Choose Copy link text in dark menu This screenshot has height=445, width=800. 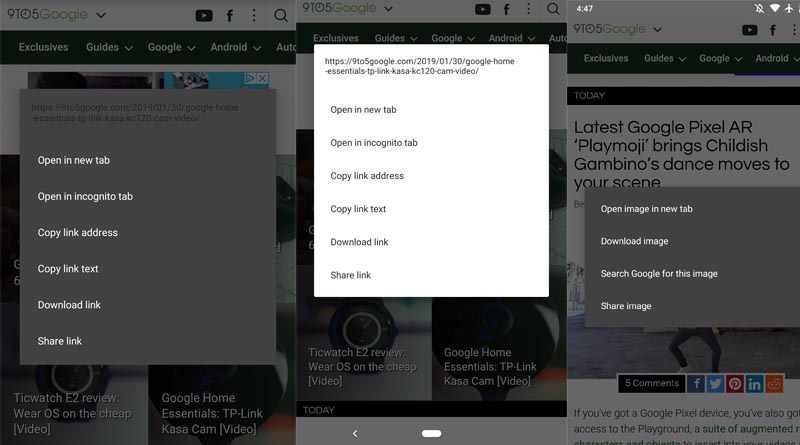tap(68, 268)
